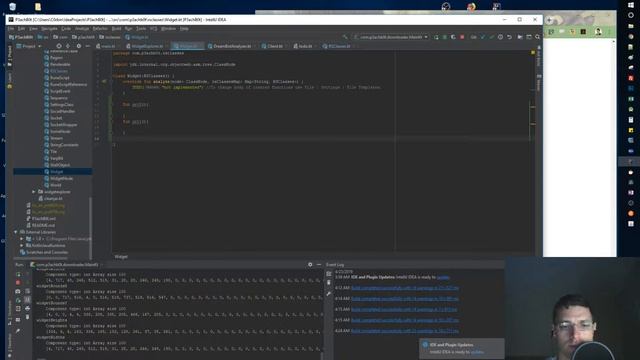Select README.md in project tree
This screenshot has height=360, width=640.
tap(40, 225)
